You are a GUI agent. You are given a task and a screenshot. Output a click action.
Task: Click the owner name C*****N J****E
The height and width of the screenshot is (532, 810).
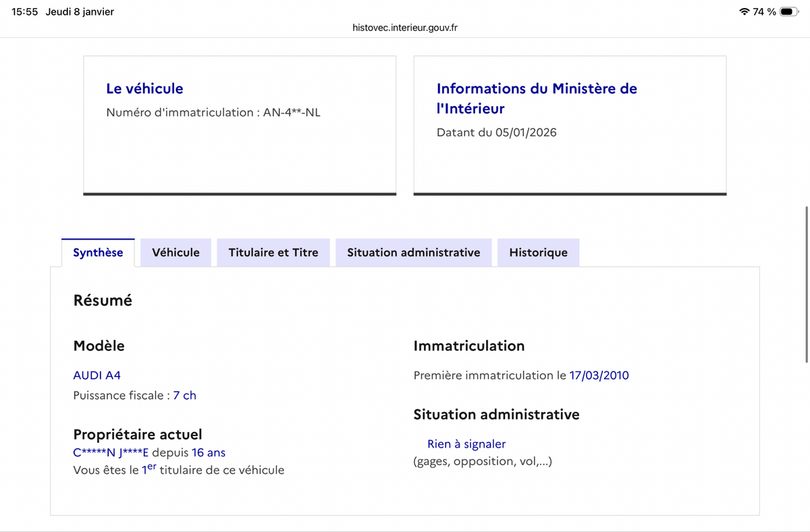(x=111, y=453)
